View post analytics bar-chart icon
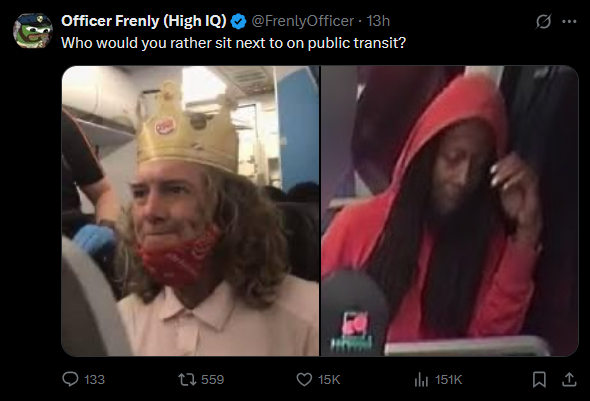This screenshot has width=590, height=401. coord(421,379)
